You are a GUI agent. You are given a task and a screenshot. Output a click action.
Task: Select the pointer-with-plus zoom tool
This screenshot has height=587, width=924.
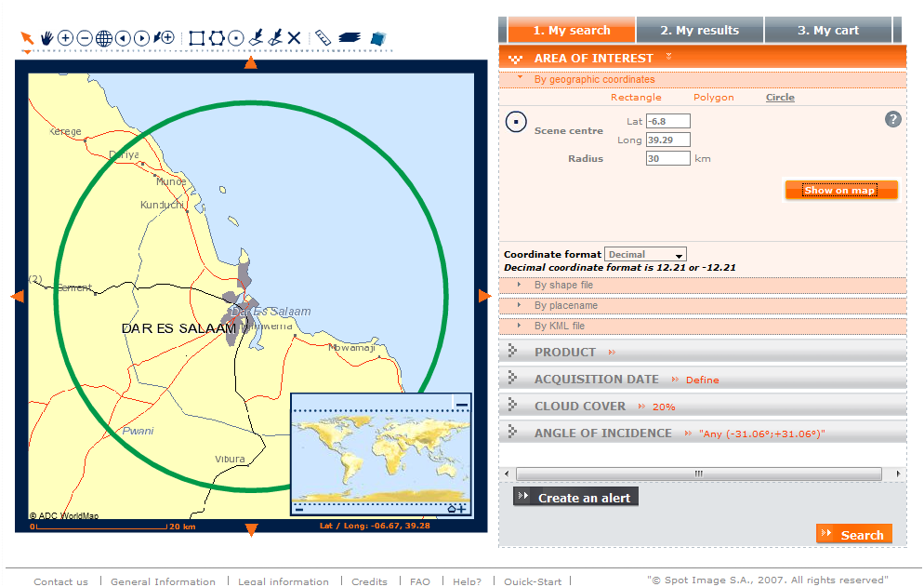[x=164, y=38]
